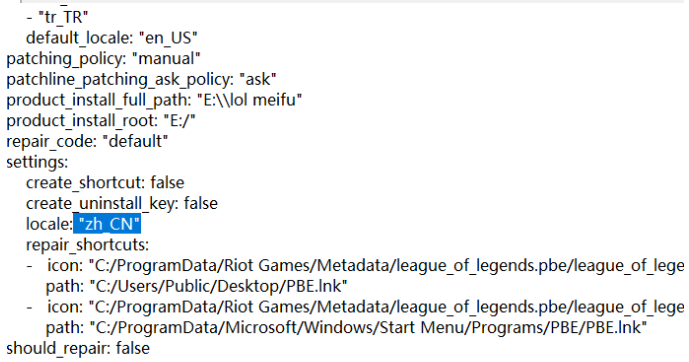Click the repair_code "default" line
Image resolution: width=689 pixels, height=362 pixels.
coord(87,141)
